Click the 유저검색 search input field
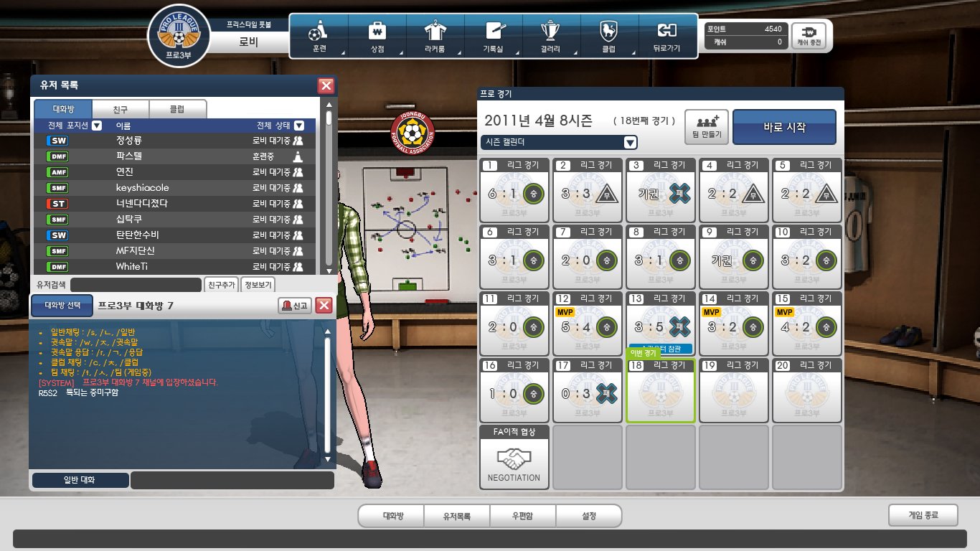 point(136,285)
